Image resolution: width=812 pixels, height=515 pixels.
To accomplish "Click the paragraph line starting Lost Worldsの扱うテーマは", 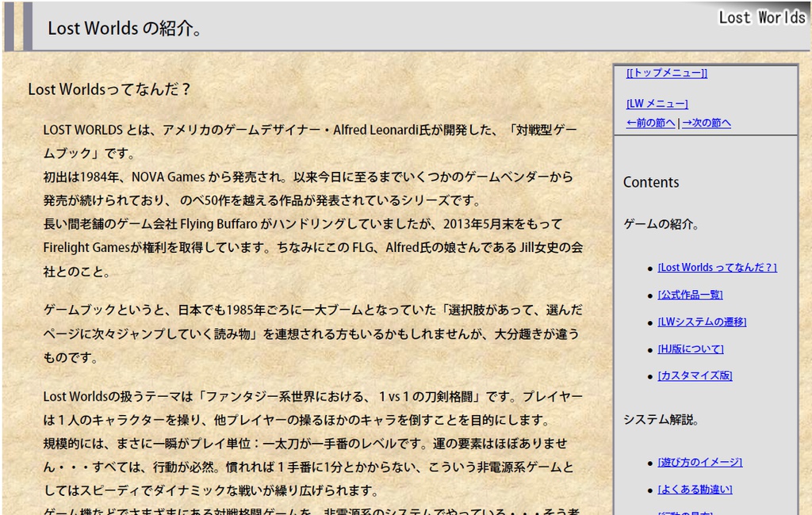I will [x=312, y=396].
